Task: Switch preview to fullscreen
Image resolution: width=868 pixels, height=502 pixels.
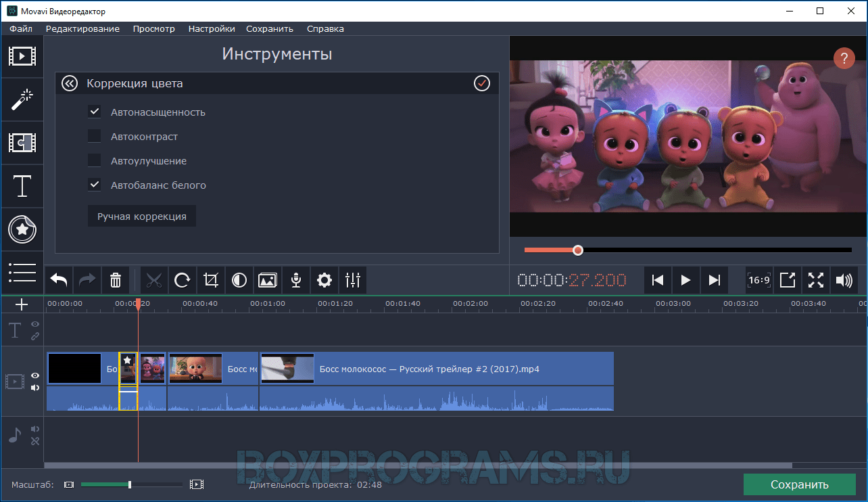Action: [816, 279]
